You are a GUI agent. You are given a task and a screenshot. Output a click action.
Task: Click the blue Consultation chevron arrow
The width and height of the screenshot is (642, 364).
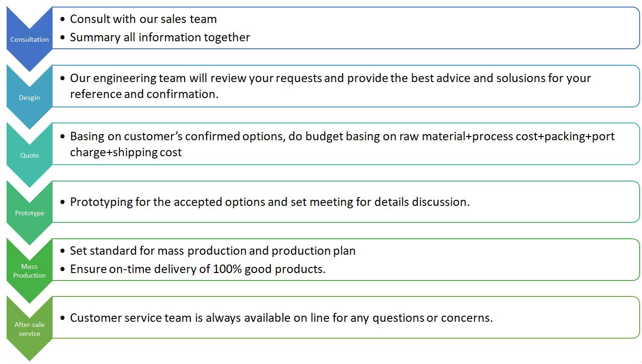tap(29, 39)
